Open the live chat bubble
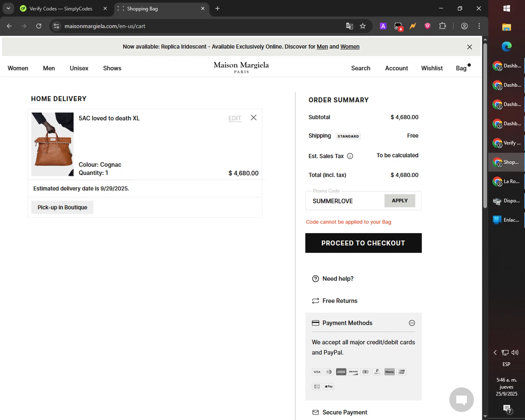 (461, 399)
